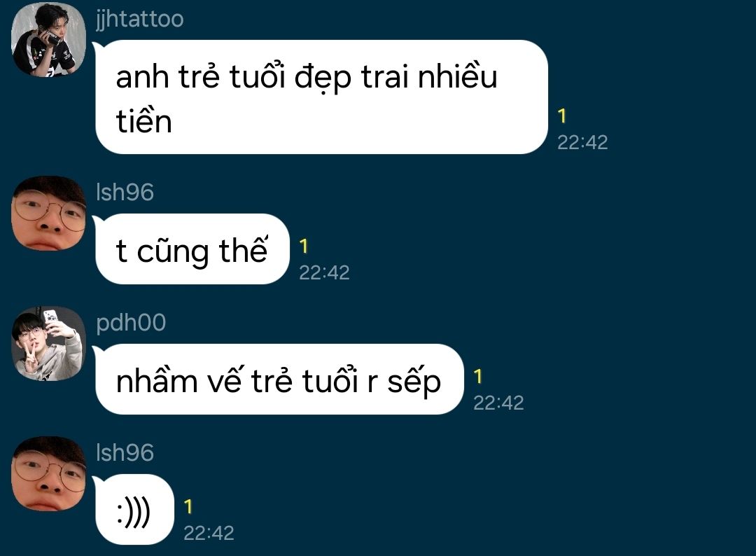The height and width of the screenshot is (556, 756).
Task: Click unread count beside the ":)))" bubble
Action: 188,507
